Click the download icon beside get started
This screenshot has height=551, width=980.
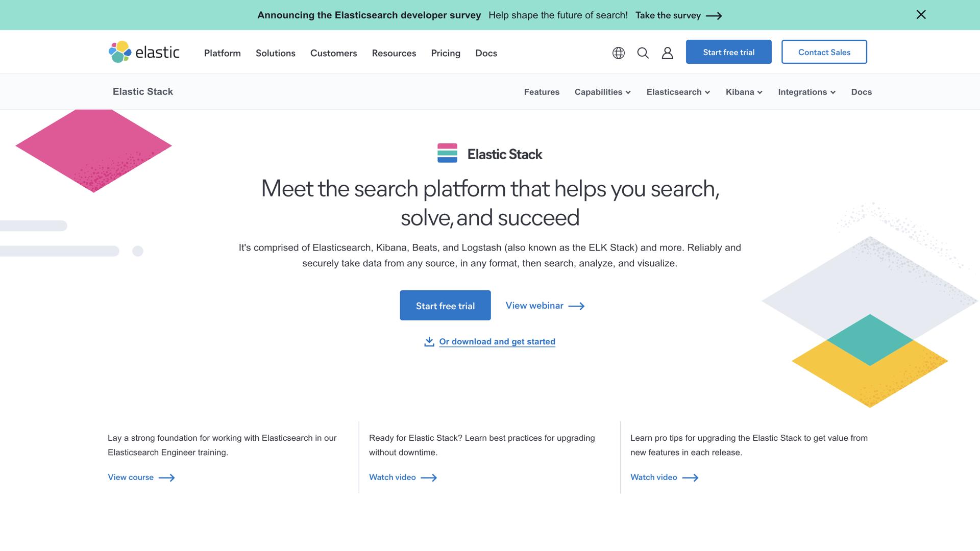(429, 342)
